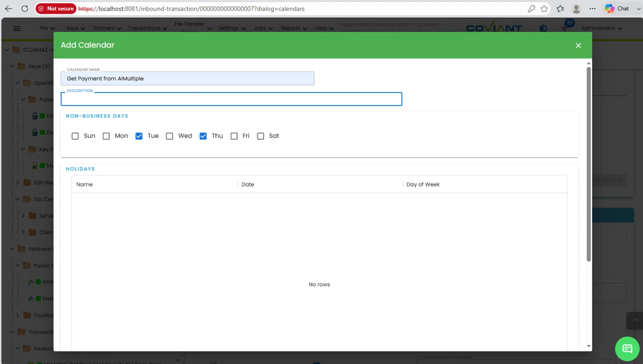Collapse the EC2AMAZ root tree node
Image resolution: width=643 pixels, height=364 pixels.
click(7, 50)
